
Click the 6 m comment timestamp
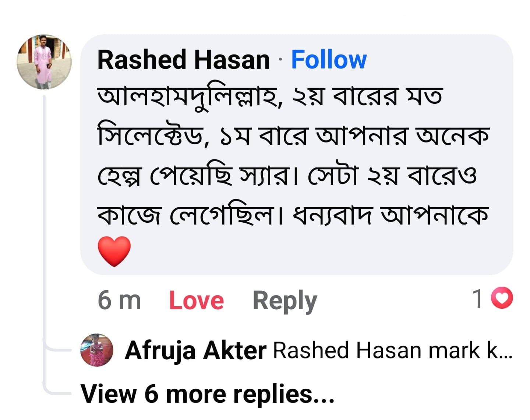(119, 300)
